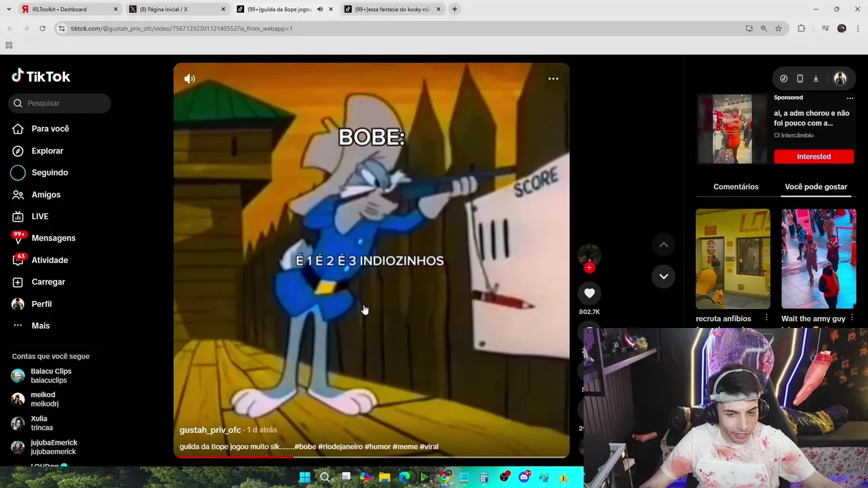
Task: Open the browser extensions puzzle icon
Action: click(x=802, y=28)
